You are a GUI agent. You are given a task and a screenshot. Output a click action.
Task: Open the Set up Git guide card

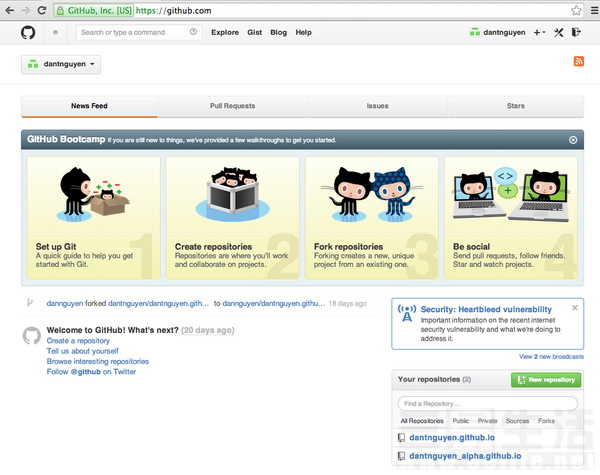pyautogui.click(x=93, y=217)
